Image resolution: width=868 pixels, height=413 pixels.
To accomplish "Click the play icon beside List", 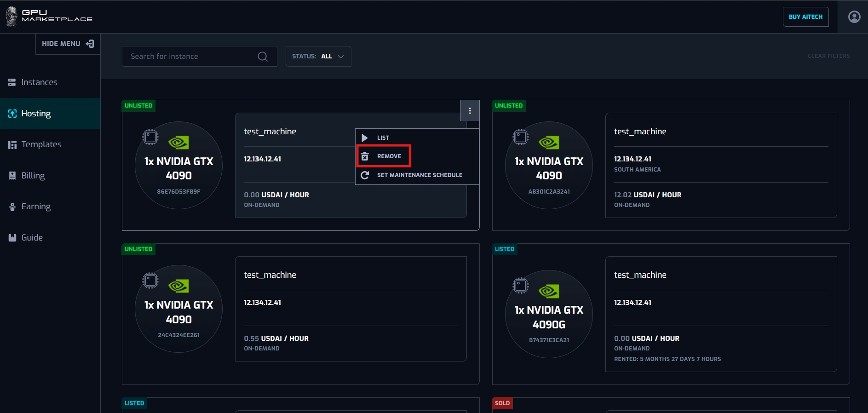I will pyautogui.click(x=365, y=138).
